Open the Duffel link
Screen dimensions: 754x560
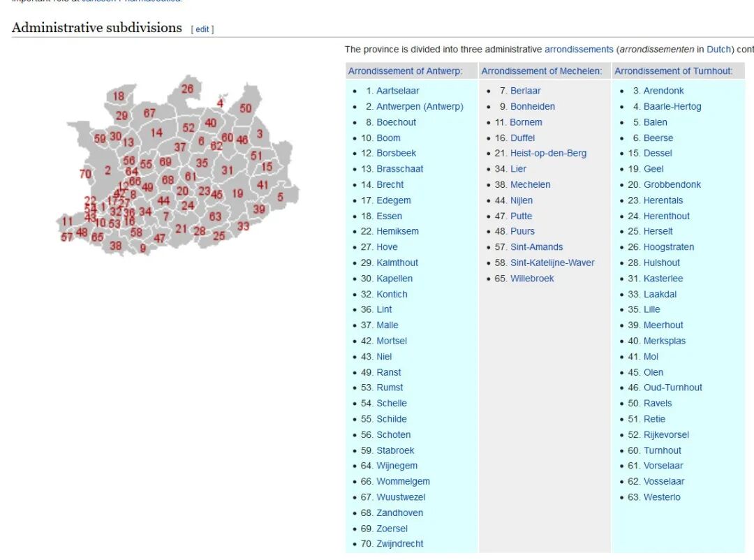(522, 138)
